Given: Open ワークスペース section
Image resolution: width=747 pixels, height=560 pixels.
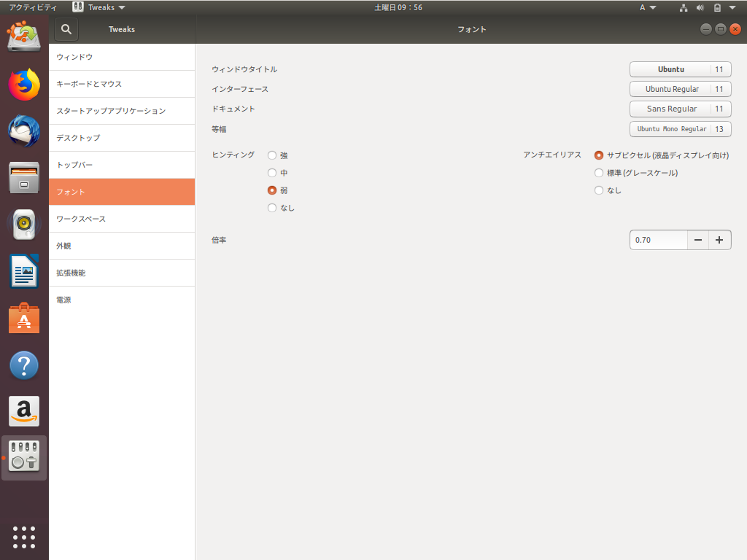Looking at the screenshot, I should pos(122,219).
